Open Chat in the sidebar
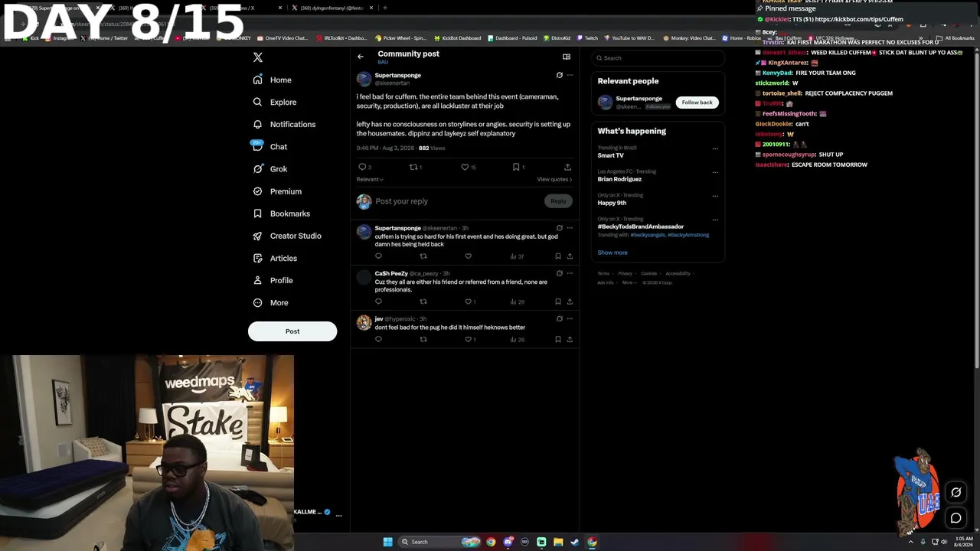 click(x=269, y=146)
